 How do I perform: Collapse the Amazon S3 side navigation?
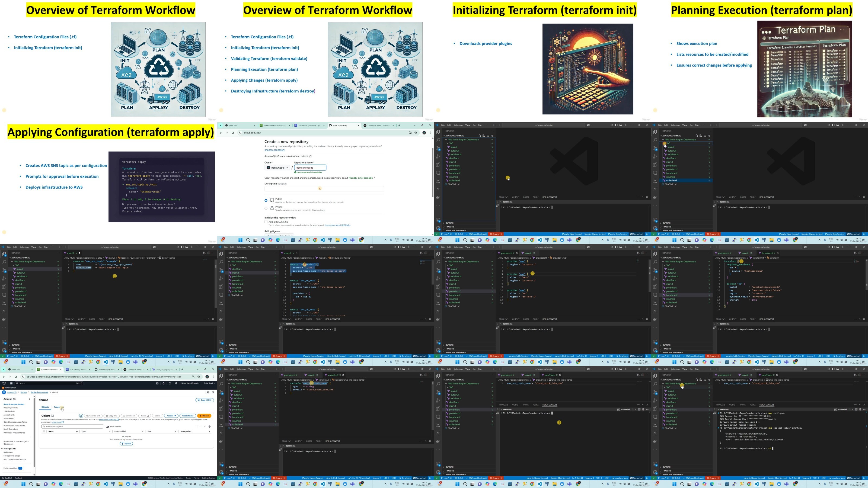click(29, 399)
